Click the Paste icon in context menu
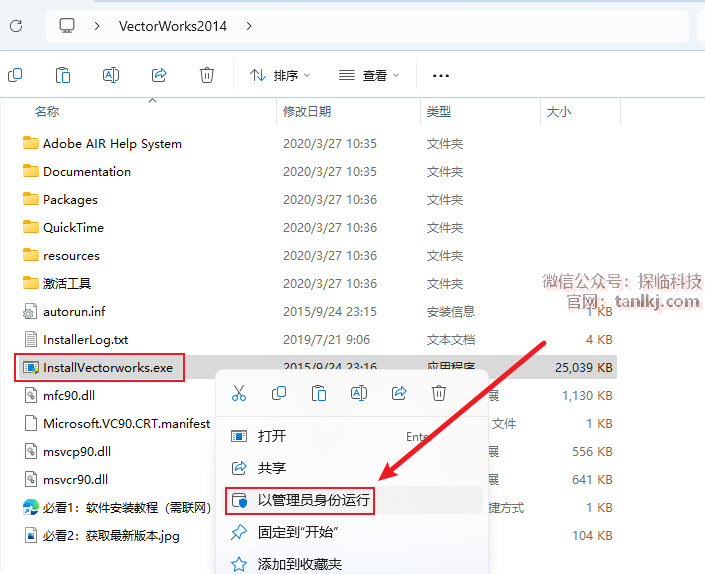 pos(319,393)
